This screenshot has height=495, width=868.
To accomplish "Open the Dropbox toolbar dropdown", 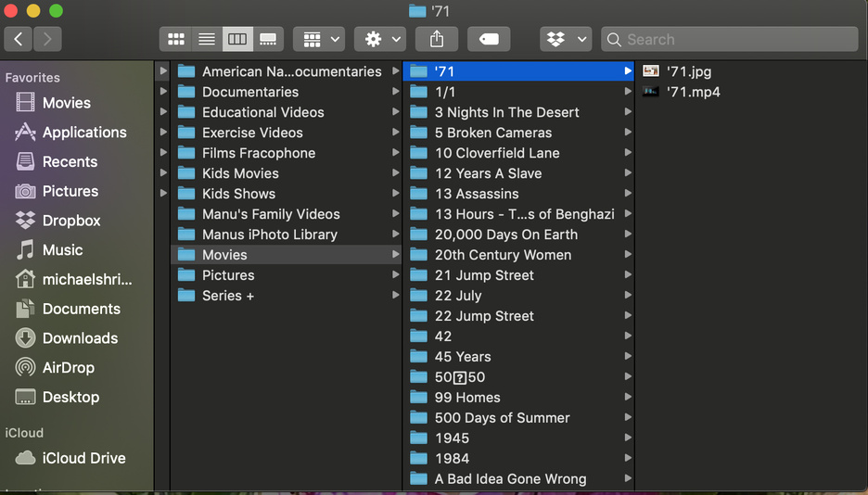I will [566, 39].
